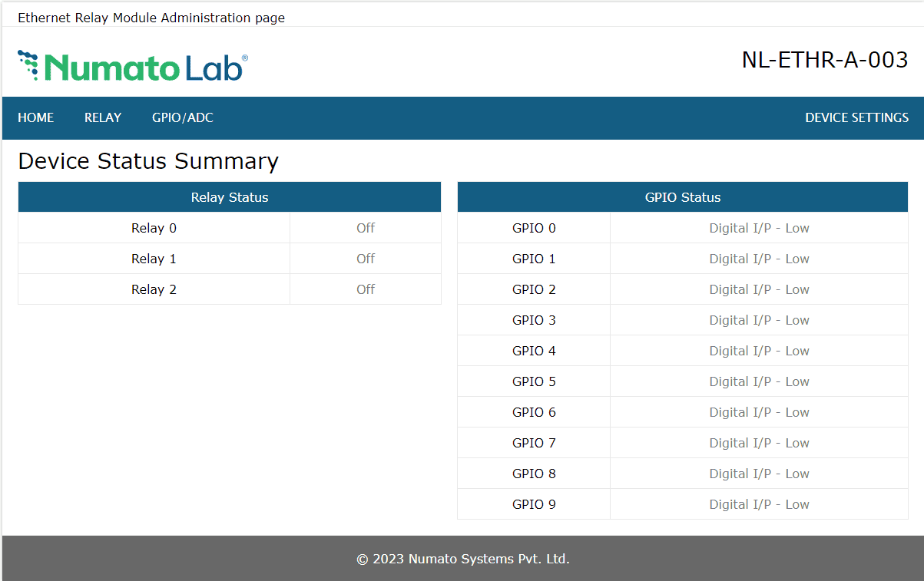Select the GPIO 9 row label
Screen dimensions: 924x581
[534, 504]
